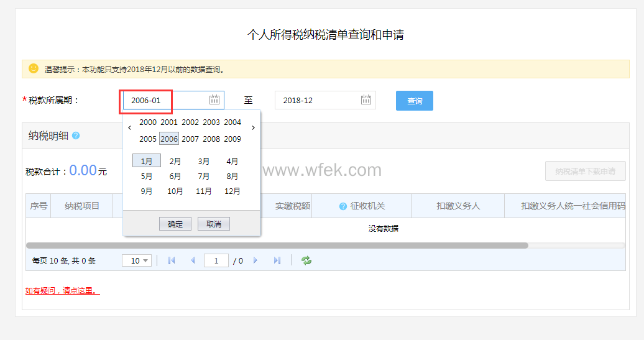Show next decade of years in picker
Image resolution: width=644 pixels, height=340 pixels.
[x=254, y=128]
